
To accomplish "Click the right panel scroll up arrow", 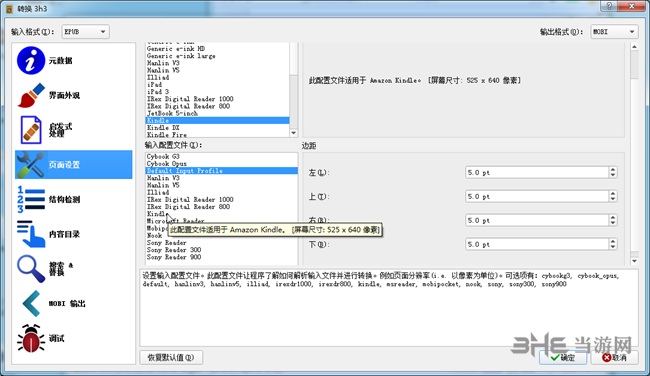I will tap(634, 47).
